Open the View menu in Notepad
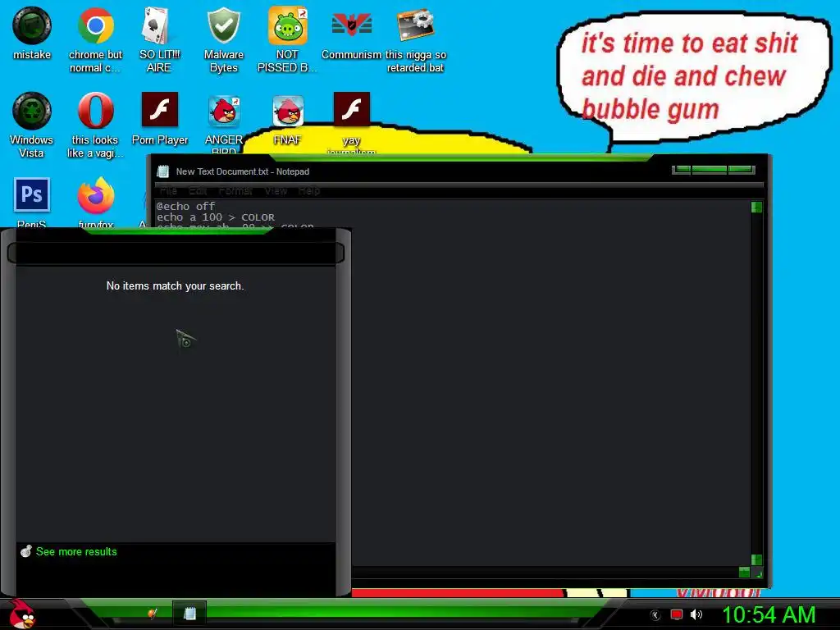This screenshot has height=630, width=840. [x=276, y=190]
